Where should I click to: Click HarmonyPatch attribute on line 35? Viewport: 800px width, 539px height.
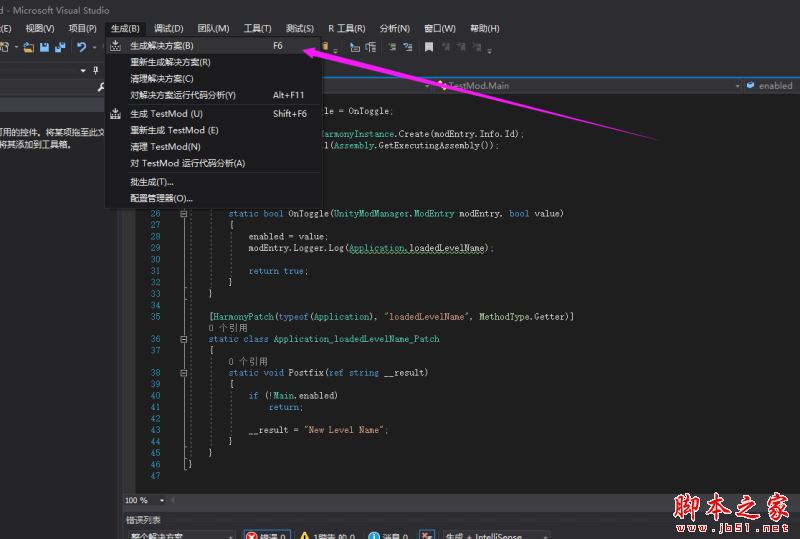click(242, 317)
